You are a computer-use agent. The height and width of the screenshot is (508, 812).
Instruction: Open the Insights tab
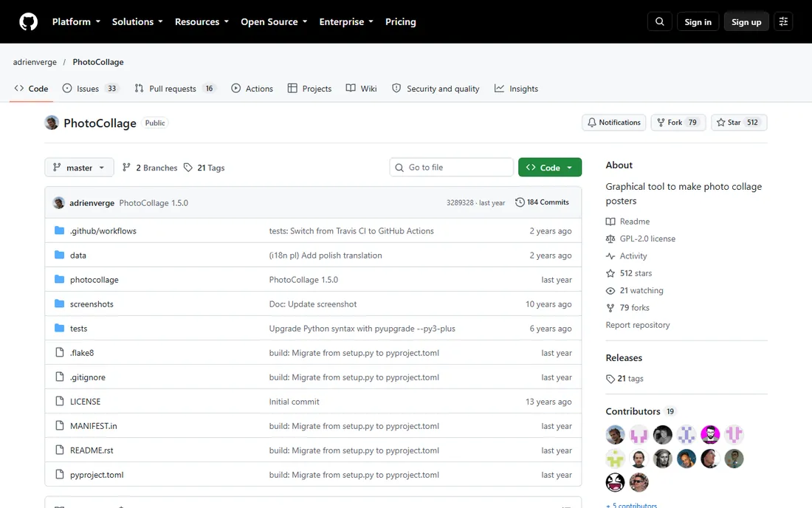point(516,89)
